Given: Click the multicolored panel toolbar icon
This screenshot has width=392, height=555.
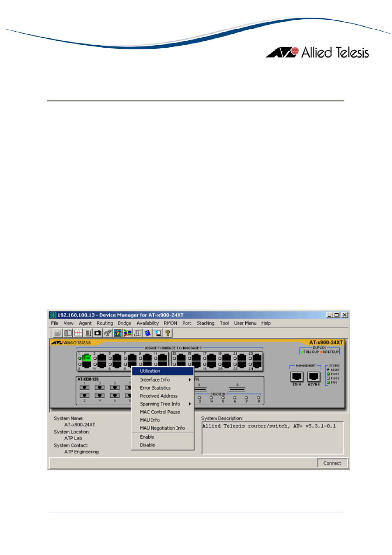Looking at the screenshot, I should pos(118,333).
